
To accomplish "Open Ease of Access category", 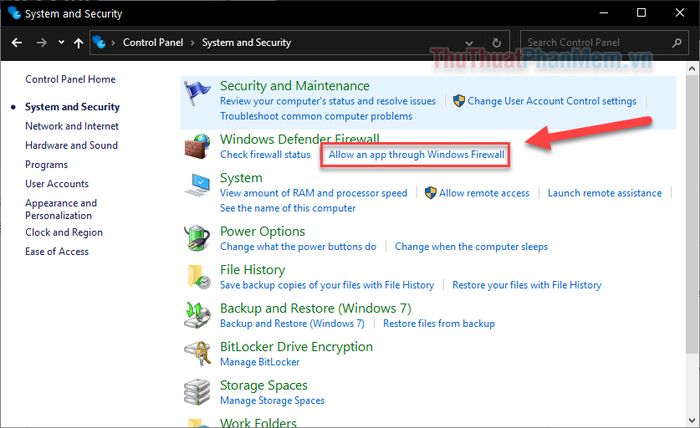I will coord(57,252).
